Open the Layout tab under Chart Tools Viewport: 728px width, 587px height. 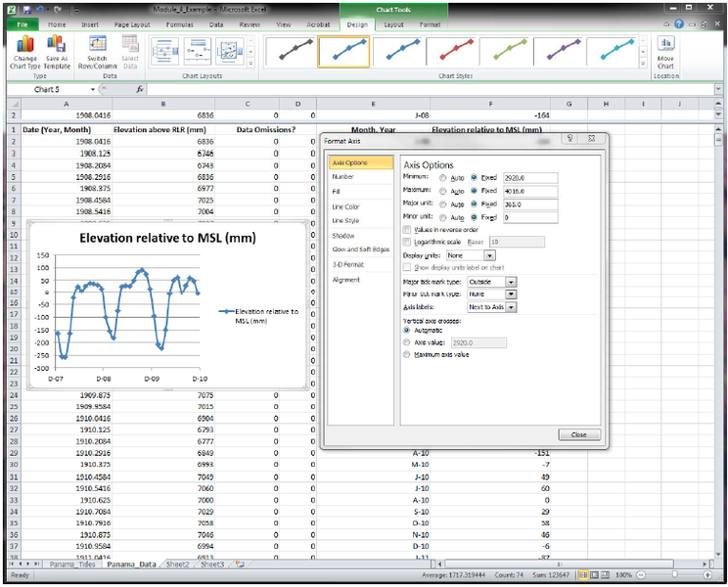point(393,24)
